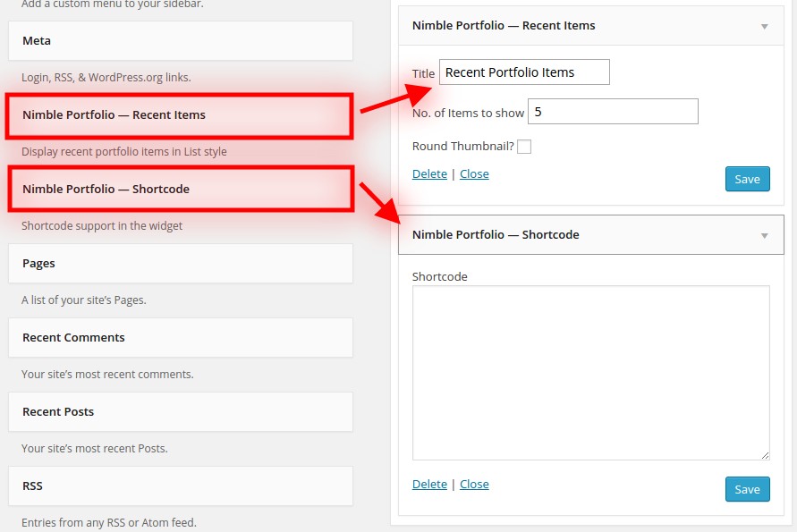
Task: Select the RSS available widget
Action: click(x=181, y=486)
